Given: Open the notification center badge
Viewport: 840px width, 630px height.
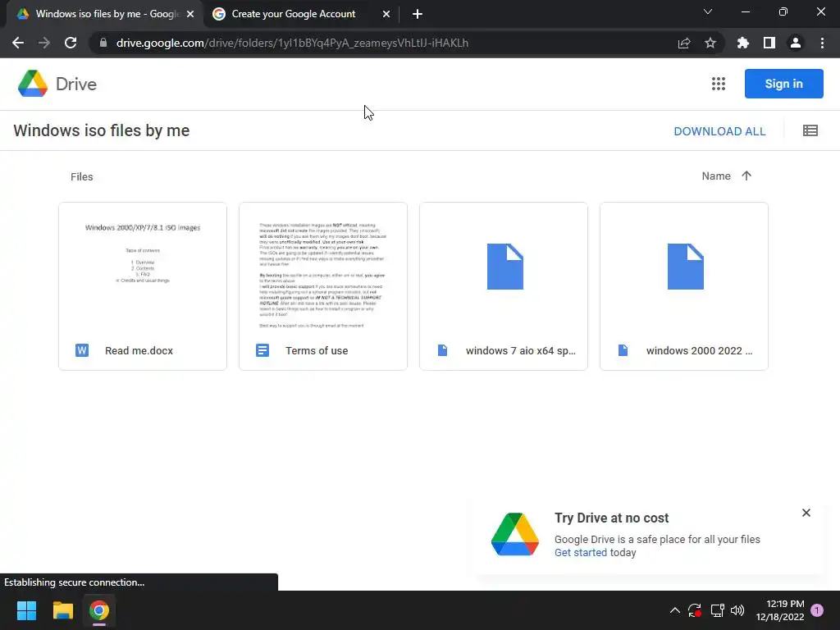Looking at the screenshot, I should (x=817, y=610).
